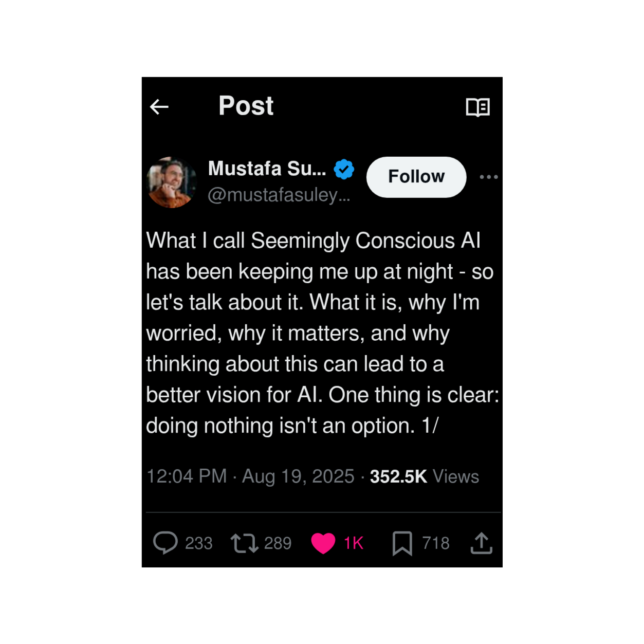View the 289 reposts count
This screenshot has width=644, height=644.
point(278,543)
